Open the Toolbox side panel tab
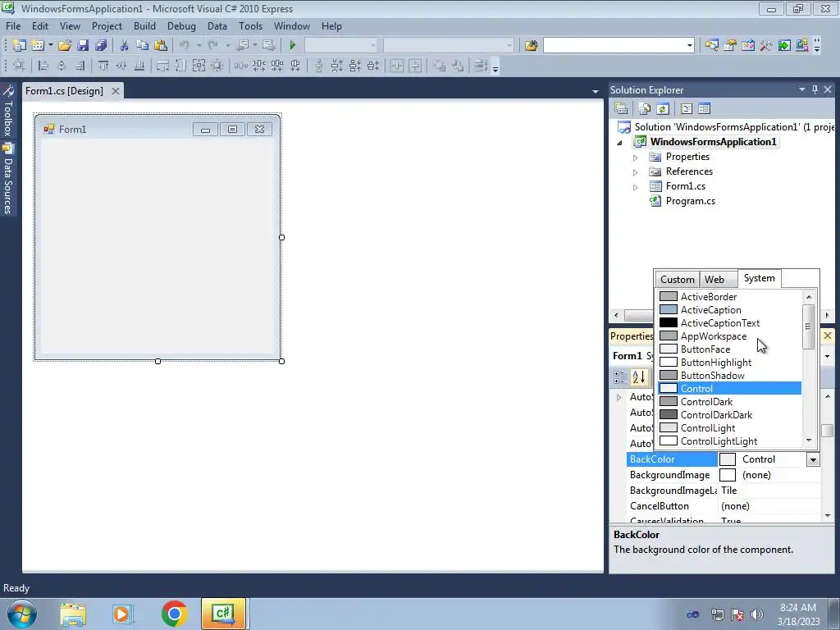 click(8, 112)
